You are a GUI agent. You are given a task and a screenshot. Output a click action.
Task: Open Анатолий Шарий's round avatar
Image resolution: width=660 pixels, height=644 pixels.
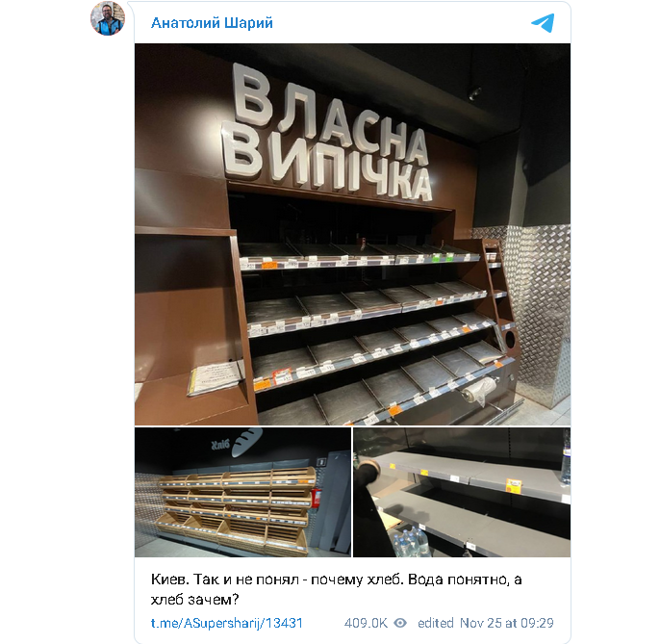(x=108, y=18)
